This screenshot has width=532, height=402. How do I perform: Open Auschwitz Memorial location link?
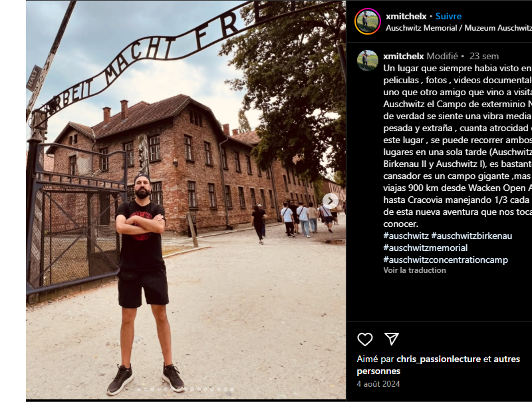(x=459, y=28)
